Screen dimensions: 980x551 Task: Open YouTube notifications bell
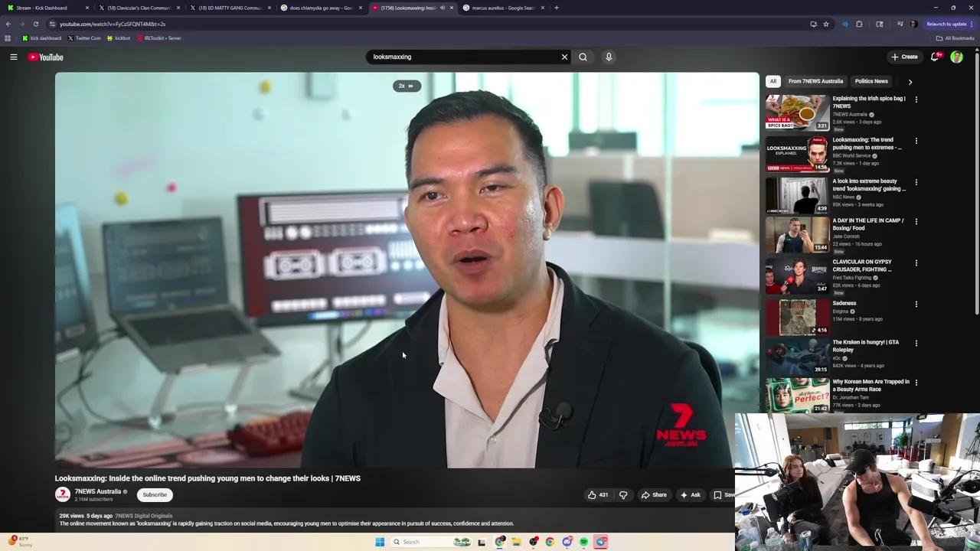[935, 57]
